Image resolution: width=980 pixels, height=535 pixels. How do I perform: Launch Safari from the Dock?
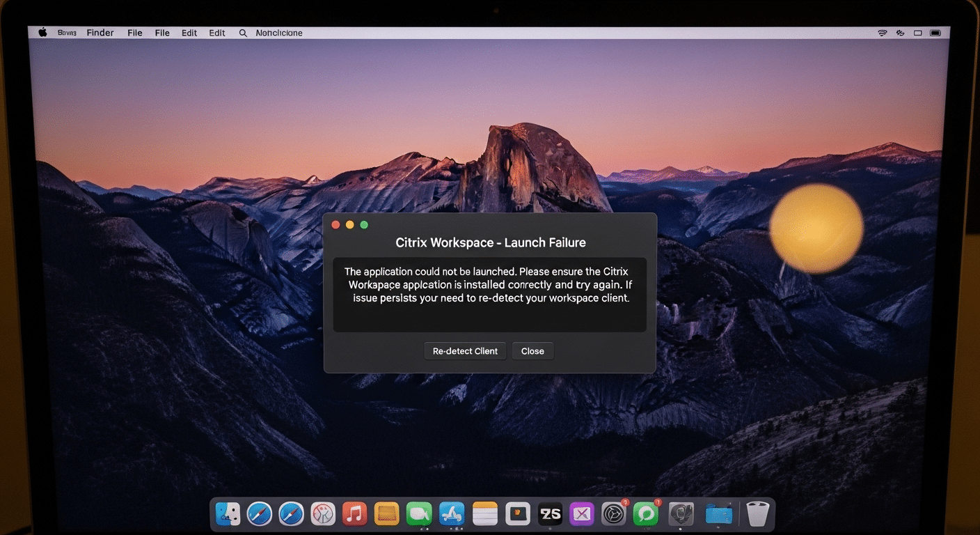pos(258,514)
